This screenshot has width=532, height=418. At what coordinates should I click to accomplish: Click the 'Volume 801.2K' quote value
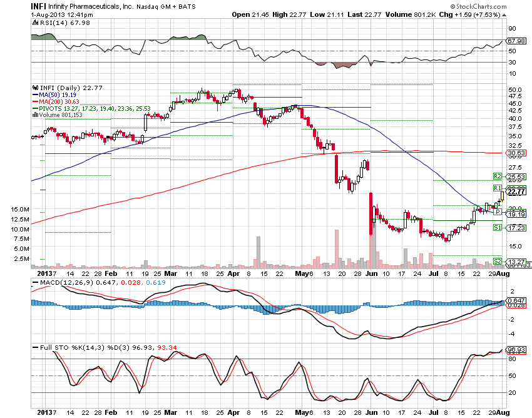point(411,14)
